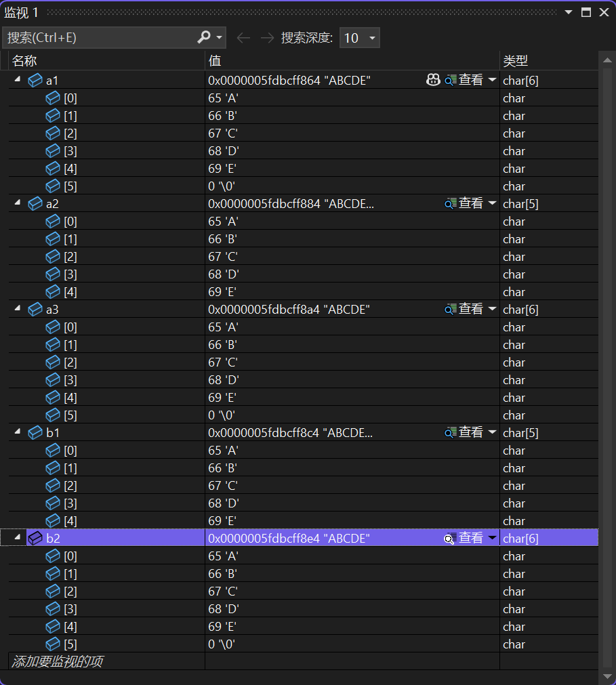The height and width of the screenshot is (685, 616).
Task: Click the 名称 column header
Action: [x=24, y=61]
